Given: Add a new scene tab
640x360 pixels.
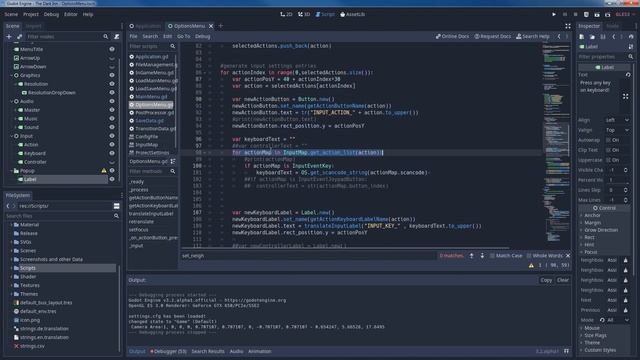Looking at the screenshot, I should (221, 26).
